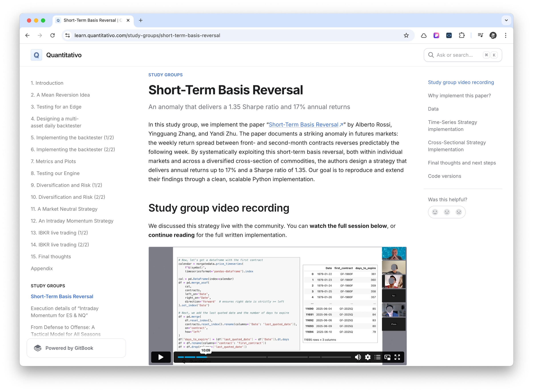The image size is (533, 392).
Task: Expand the tab search dropdown chevron
Action: click(506, 20)
